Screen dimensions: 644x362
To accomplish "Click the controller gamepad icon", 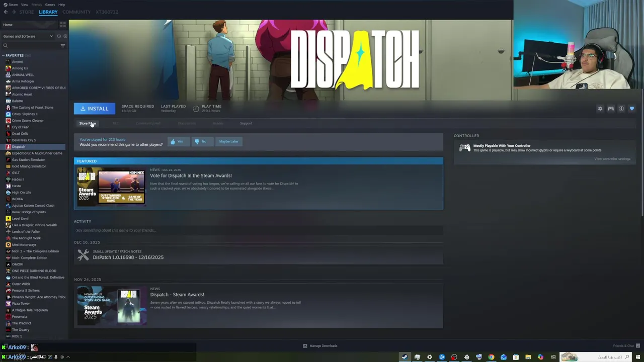I will point(464,148).
